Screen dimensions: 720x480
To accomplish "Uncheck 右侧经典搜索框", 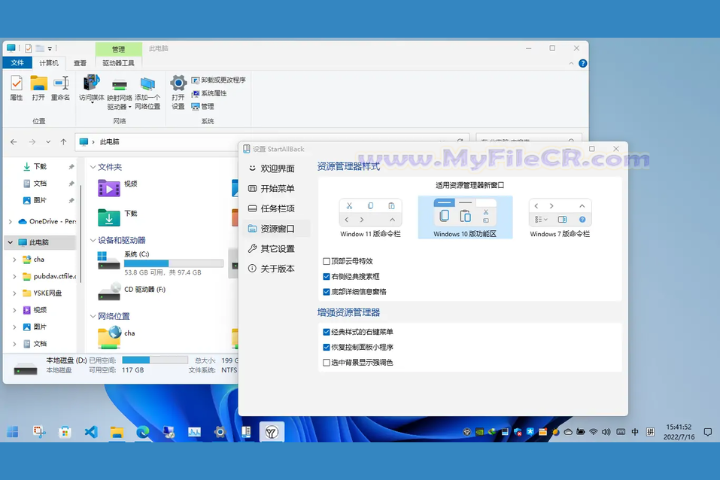I will click(326, 277).
